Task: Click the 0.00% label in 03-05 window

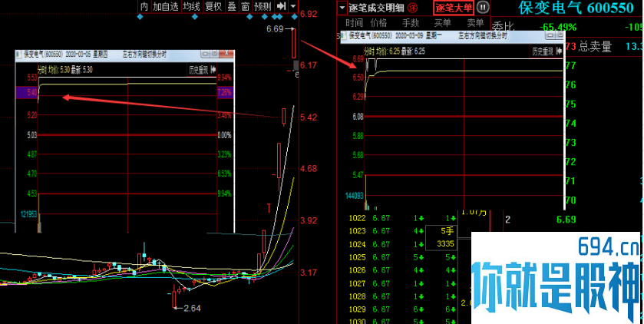Action: coord(224,135)
